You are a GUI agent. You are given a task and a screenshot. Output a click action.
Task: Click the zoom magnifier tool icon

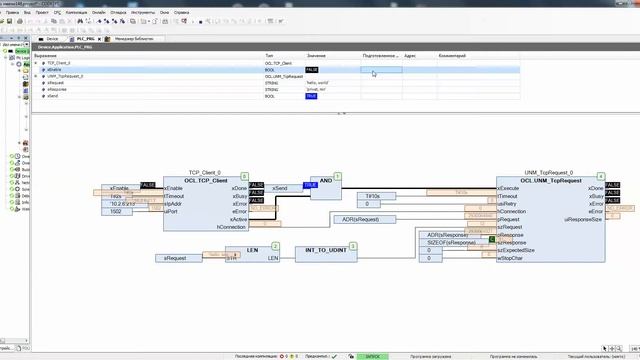point(619,348)
